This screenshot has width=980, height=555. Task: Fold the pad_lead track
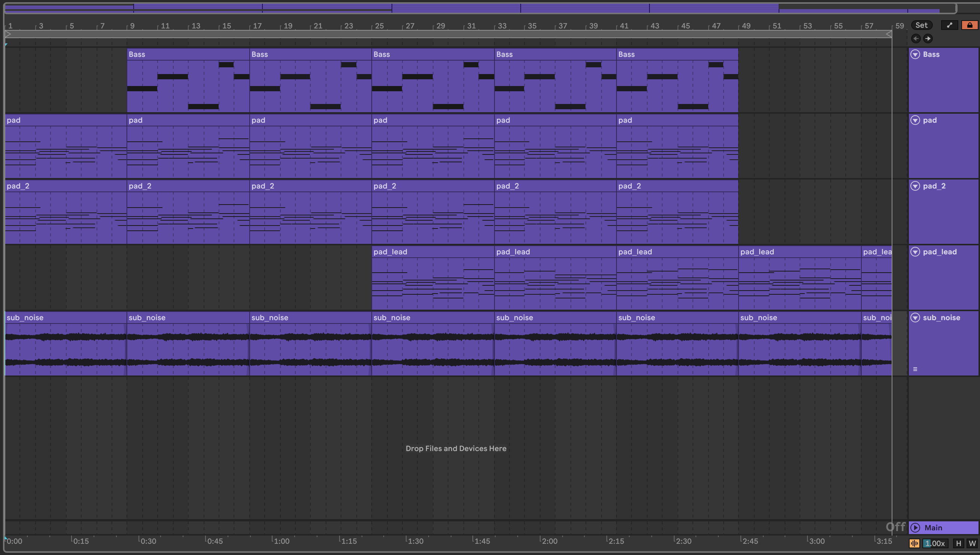pyautogui.click(x=915, y=252)
